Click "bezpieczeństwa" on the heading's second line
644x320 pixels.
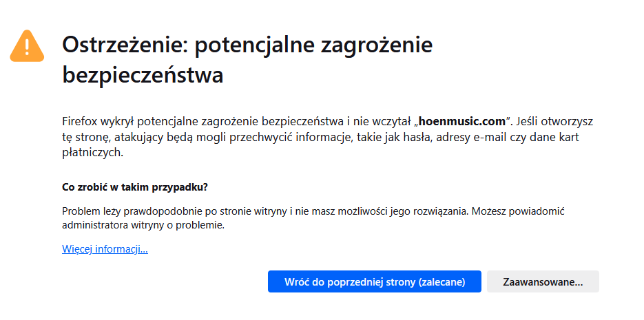[x=143, y=76]
